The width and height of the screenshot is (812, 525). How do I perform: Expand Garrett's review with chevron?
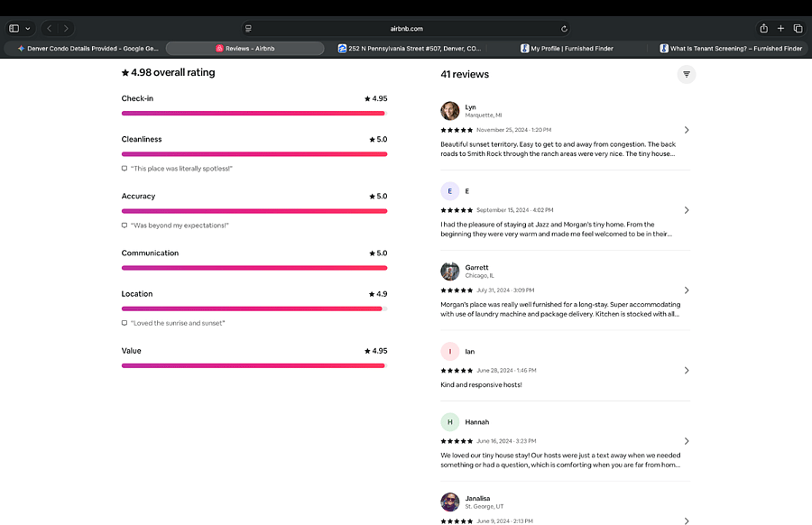[x=687, y=290]
